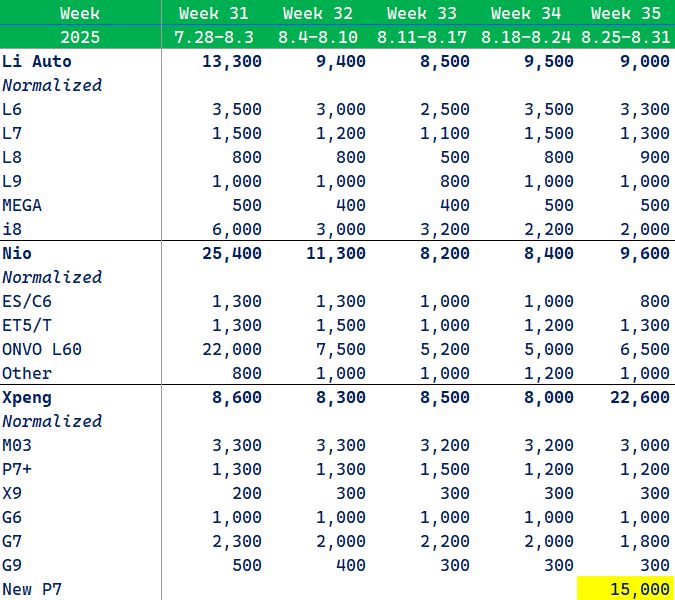
Task: Click the Week 31 column header
Action: pos(214,13)
